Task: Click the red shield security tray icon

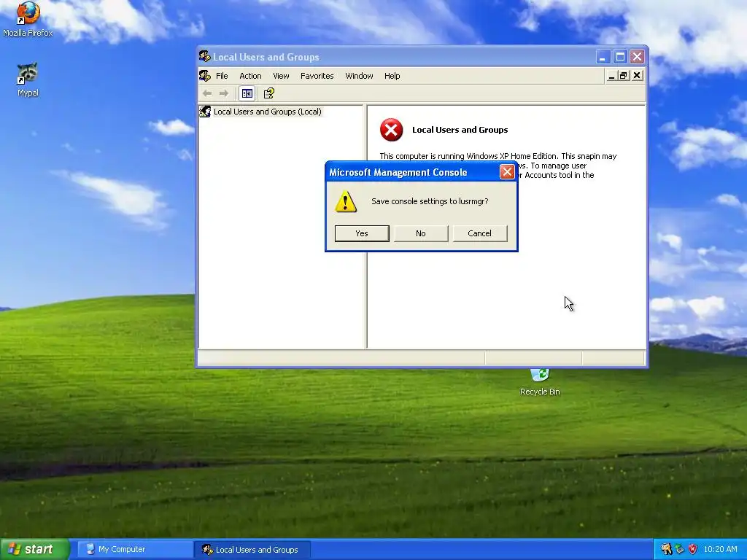Action: 693,550
